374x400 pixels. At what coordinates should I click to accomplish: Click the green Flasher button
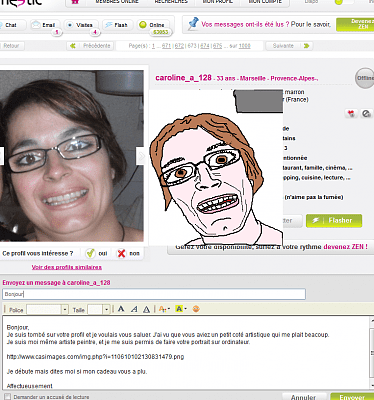coord(334,220)
